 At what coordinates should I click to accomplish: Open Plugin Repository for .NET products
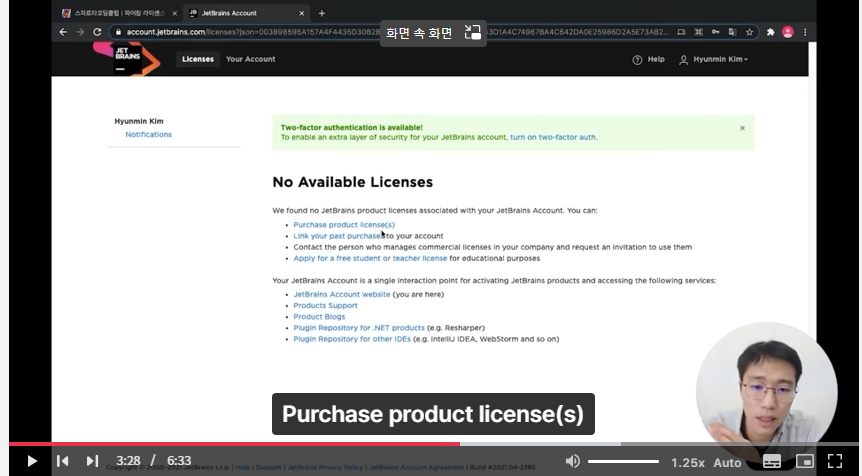359,328
